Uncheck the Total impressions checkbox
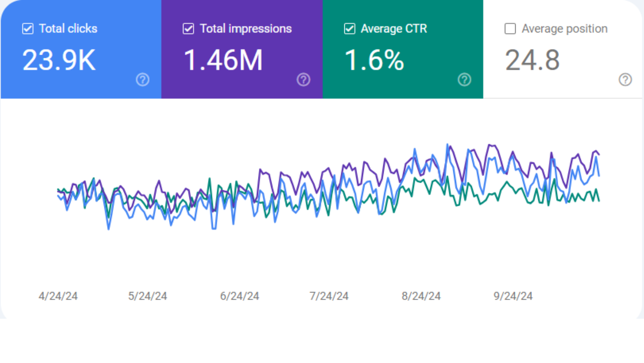Viewport: 644px width, 363px height. tap(188, 29)
